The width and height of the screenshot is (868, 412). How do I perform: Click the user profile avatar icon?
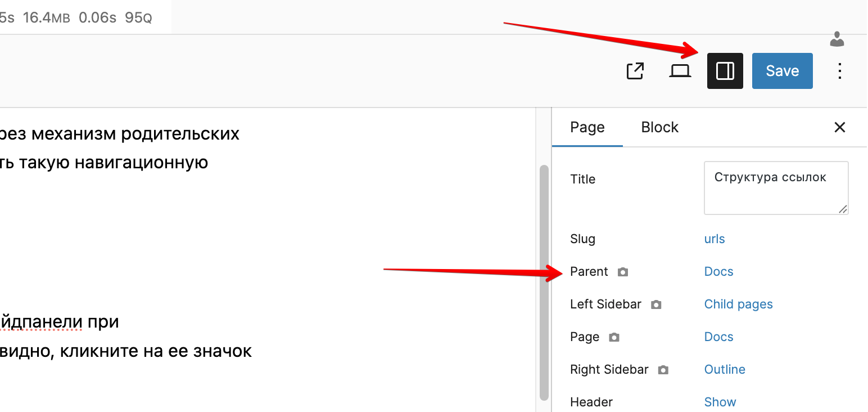tap(837, 39)
